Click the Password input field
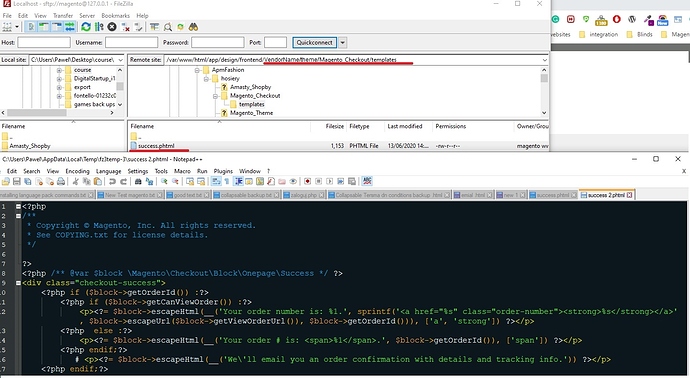This screenshot has width=690, height=378. [217, 42]
